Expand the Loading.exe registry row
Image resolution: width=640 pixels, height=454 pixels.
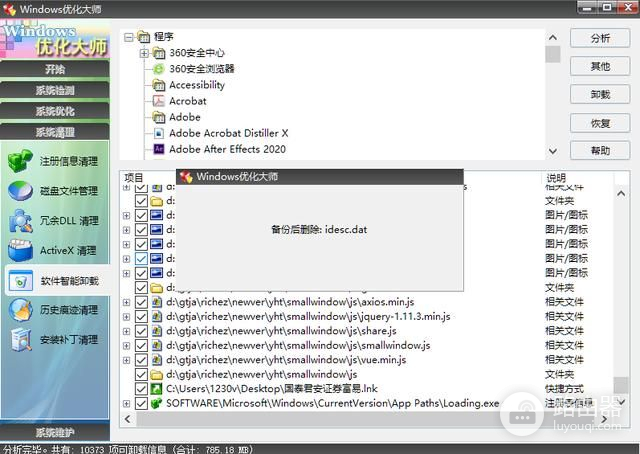coord(127,404)
